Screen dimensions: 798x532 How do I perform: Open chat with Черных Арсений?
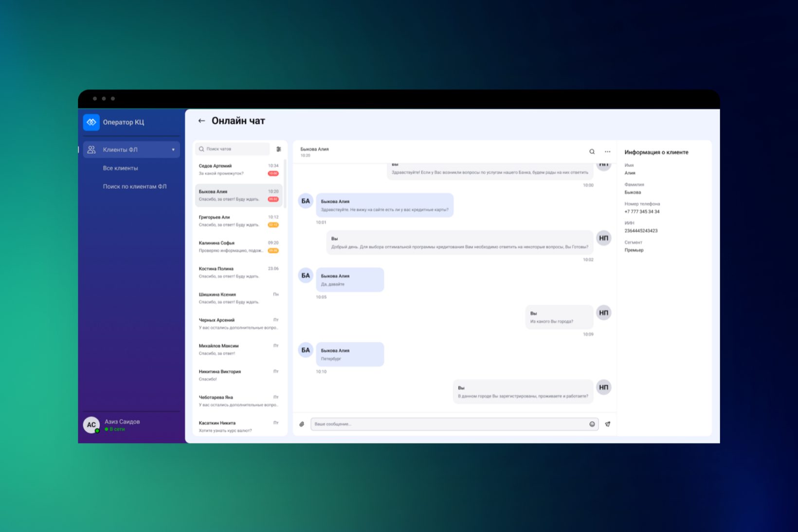[238, 324]
